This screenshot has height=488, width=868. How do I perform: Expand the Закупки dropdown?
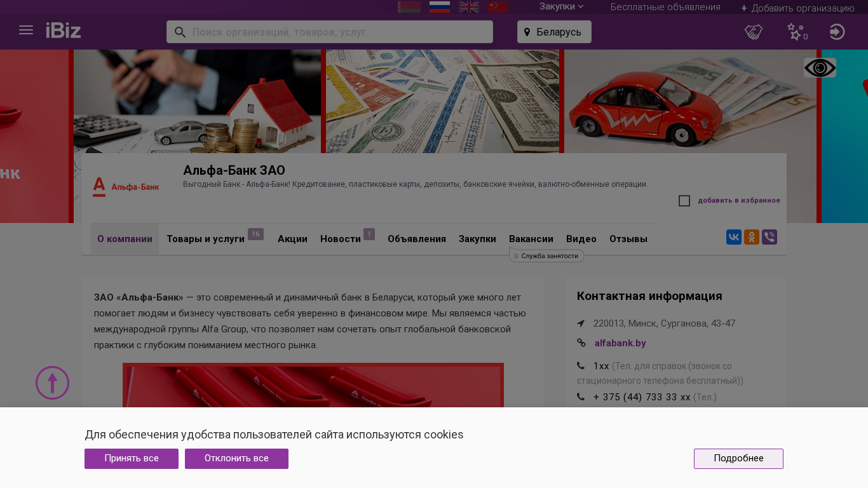562,7
